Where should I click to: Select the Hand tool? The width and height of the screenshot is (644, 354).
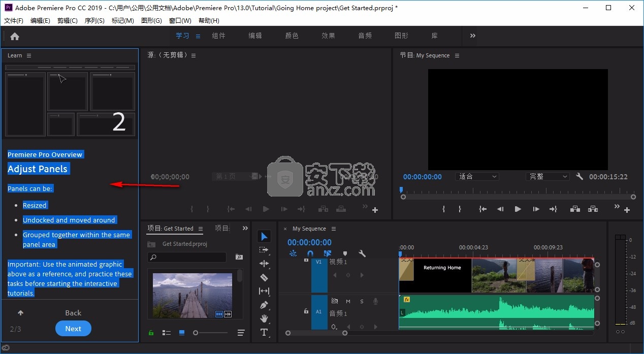tap(264, 318)
